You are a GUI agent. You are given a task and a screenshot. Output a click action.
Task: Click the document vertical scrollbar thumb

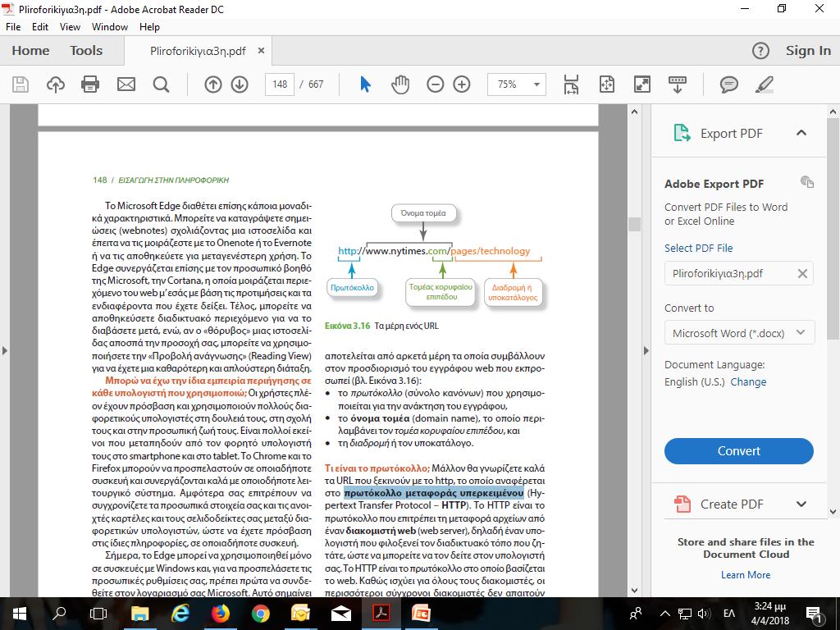coord(634,224)
